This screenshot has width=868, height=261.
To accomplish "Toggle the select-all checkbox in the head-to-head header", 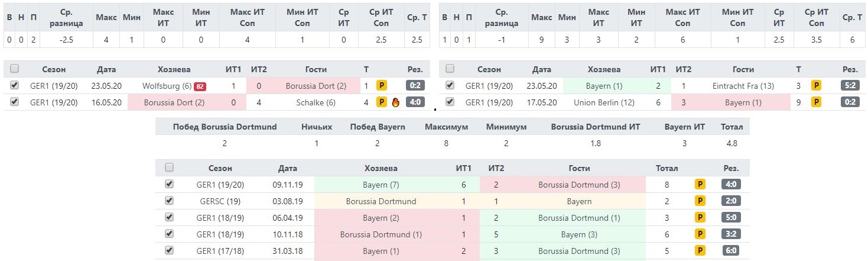I will tap(170, 167).
